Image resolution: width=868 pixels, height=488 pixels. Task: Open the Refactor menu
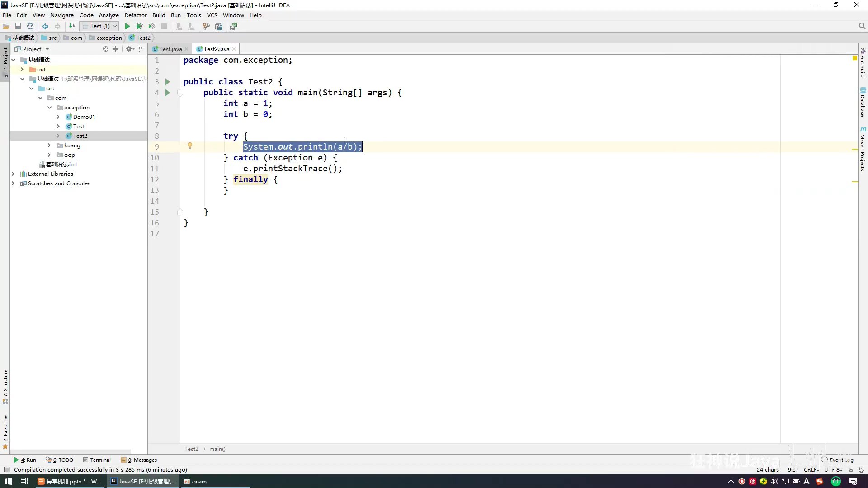(x=136, y=15)
